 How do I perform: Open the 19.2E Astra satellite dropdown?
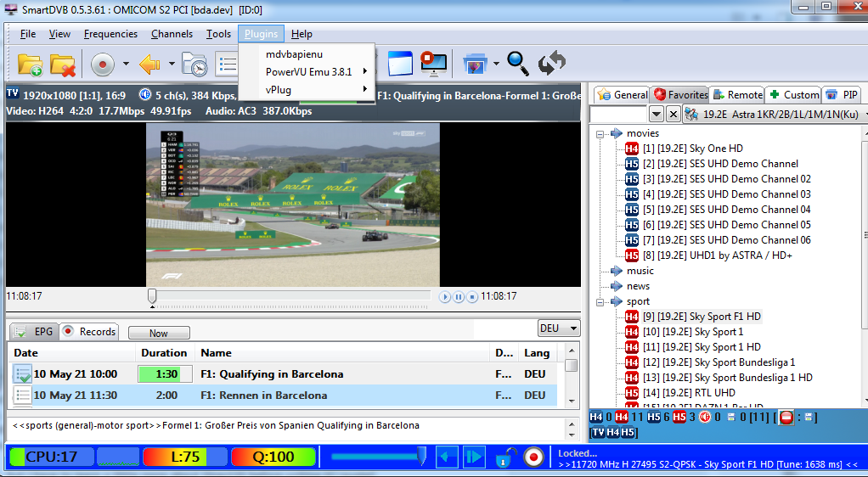(x=775, y=115)
